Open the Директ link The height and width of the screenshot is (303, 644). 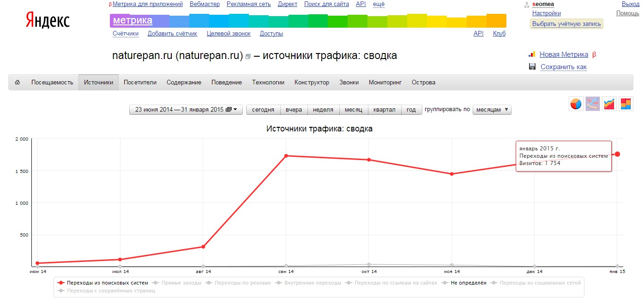coord(288,4)
